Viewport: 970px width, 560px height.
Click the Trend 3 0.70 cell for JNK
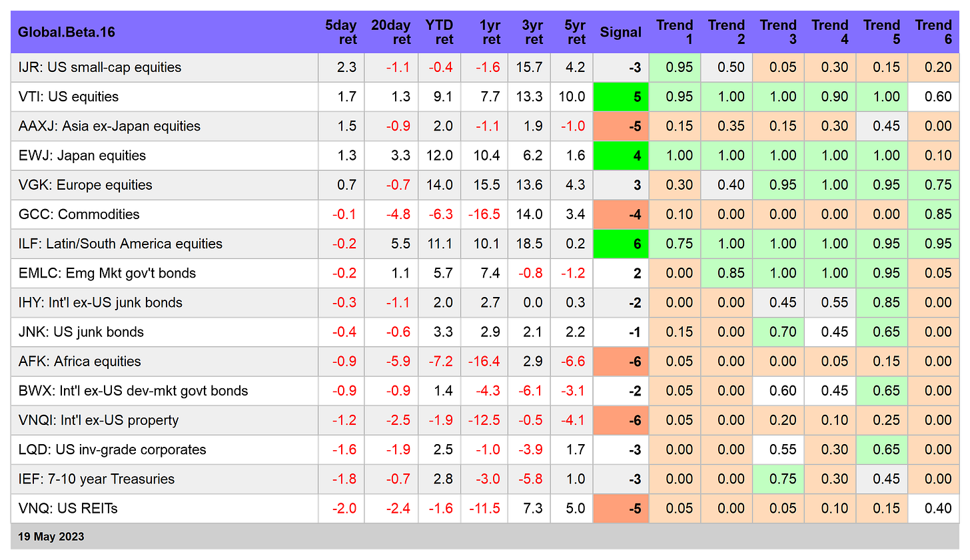[779, 332]
